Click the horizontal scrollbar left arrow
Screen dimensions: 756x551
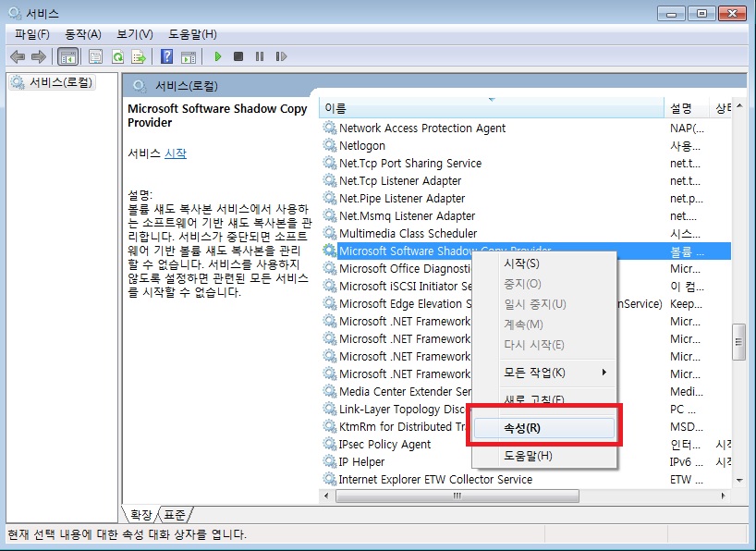pos(326,496)
